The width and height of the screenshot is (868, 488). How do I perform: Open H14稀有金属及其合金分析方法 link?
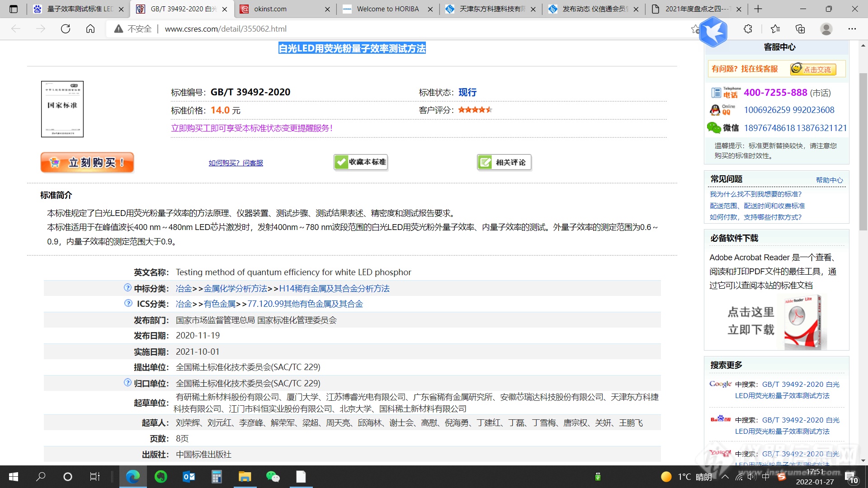tap(334, 288)
